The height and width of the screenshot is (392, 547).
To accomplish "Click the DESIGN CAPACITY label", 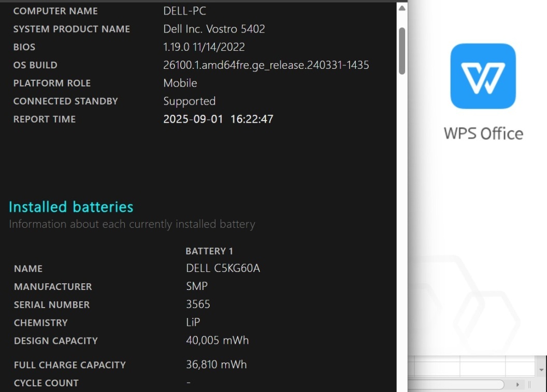I will (x=56, y=341).
